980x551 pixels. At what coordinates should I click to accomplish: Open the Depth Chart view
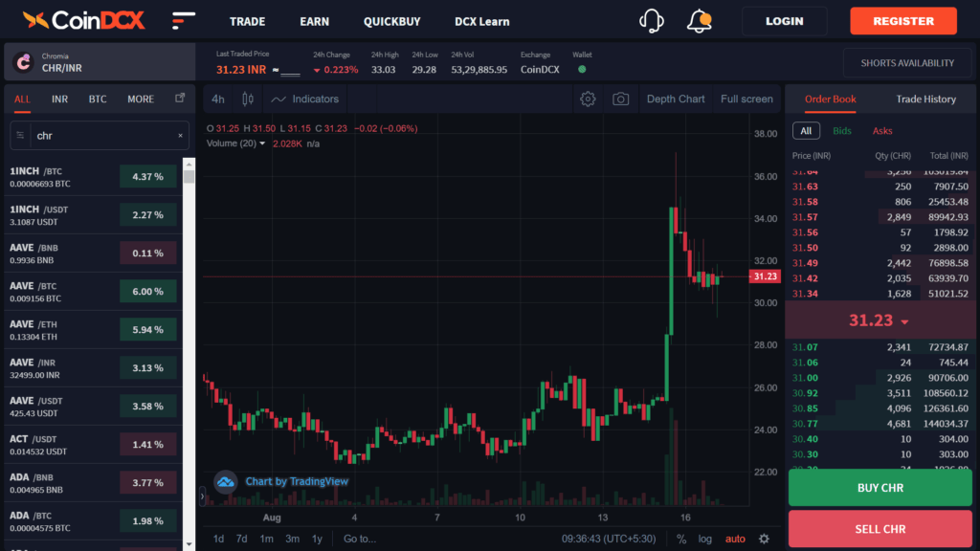pos(675,99)
